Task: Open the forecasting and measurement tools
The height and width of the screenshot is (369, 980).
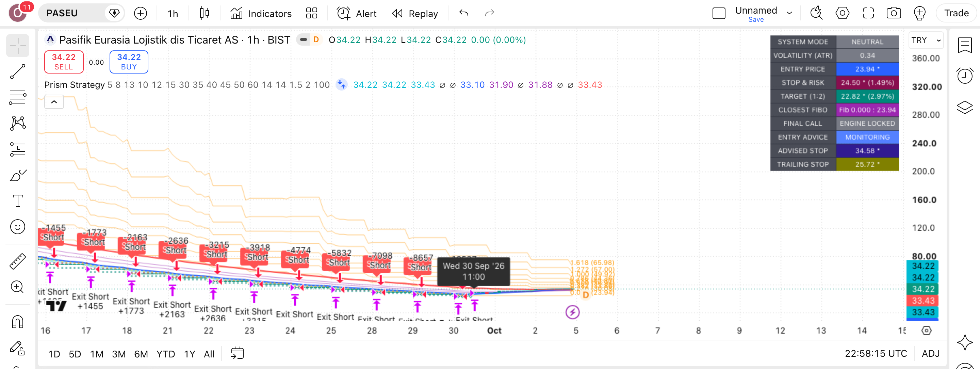Action: click(17, 149)
